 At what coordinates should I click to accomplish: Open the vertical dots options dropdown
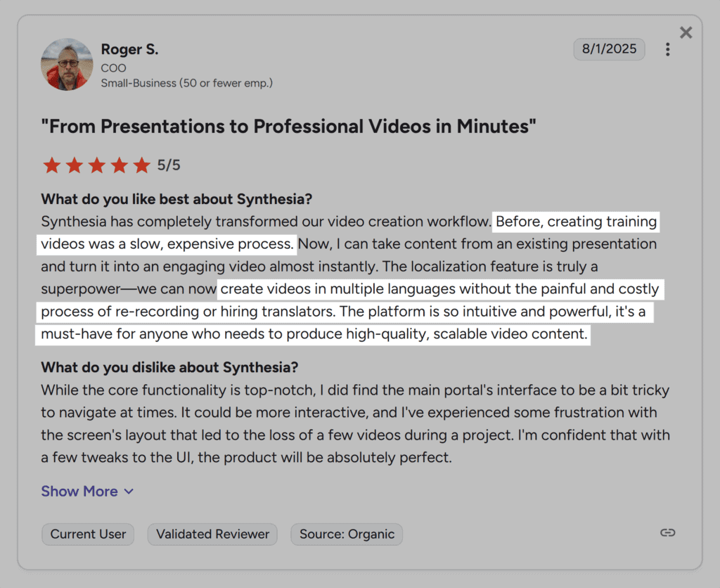pos(667,49)
